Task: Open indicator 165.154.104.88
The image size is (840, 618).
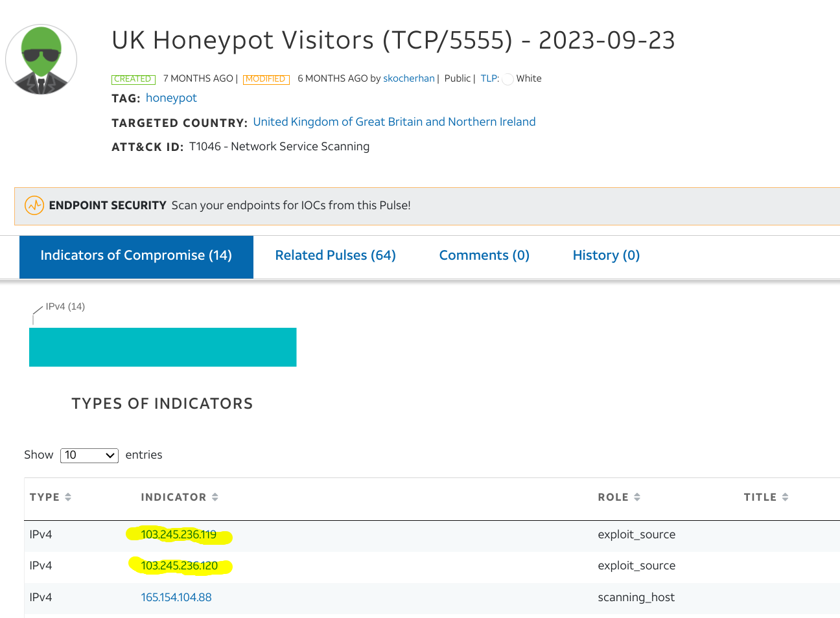Action: pos(176,597)
